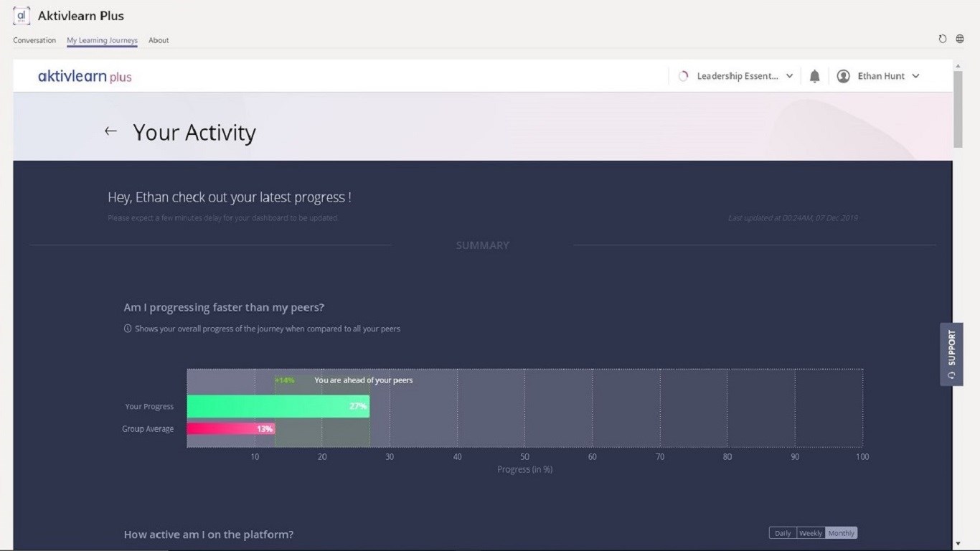Click the scrollbar down arrow

click(958, 544)
